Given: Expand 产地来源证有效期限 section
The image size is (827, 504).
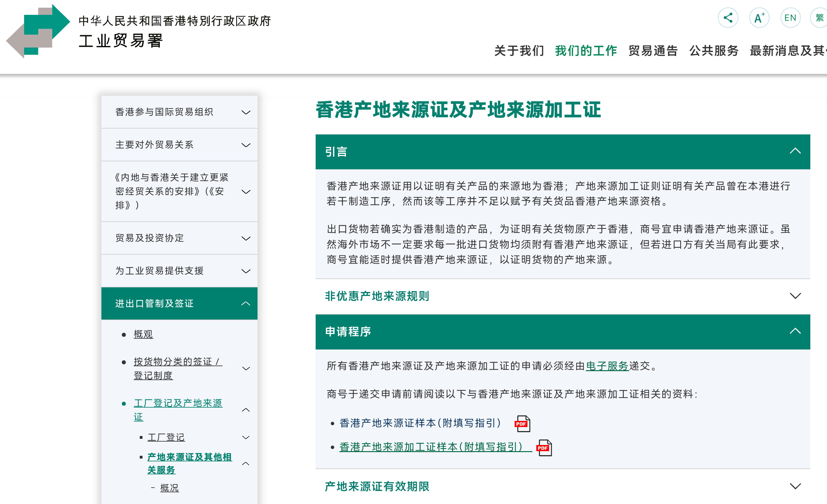Looking at the screenshot, I should tap(795, 486).
